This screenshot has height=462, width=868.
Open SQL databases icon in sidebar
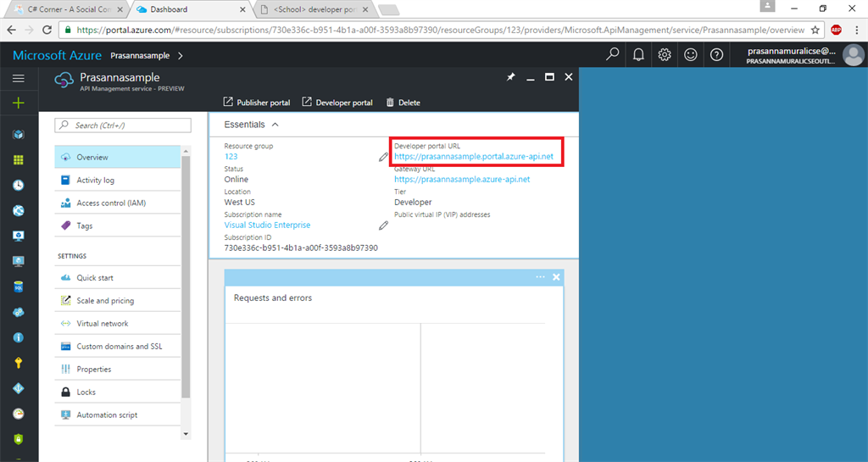(x=19, y=287)
